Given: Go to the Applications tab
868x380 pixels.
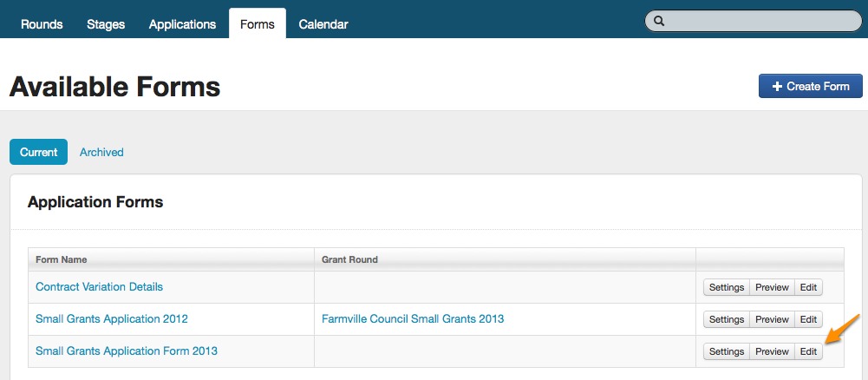Looking at the screenshot, I should coord(182,24).
